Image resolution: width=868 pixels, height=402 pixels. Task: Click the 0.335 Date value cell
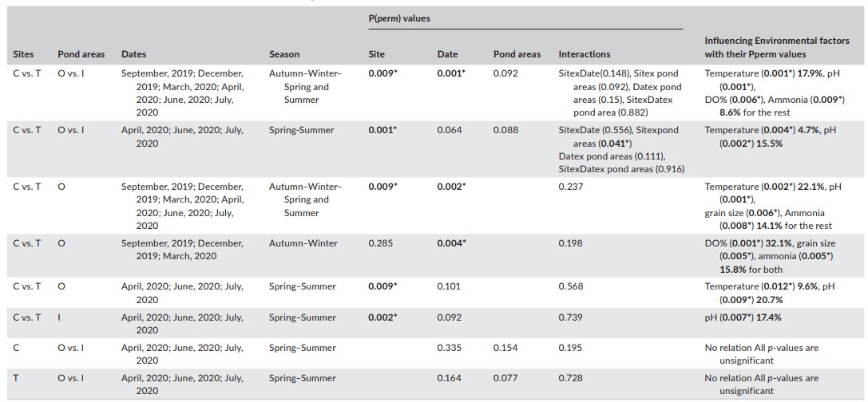pyautogui.click(x=447, y=348)
